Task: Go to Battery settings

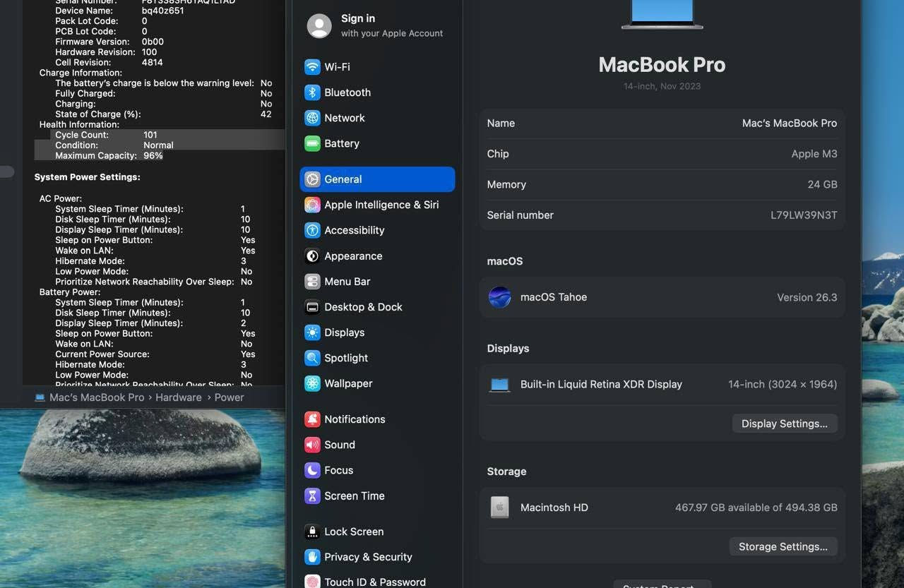Action: 377,143
